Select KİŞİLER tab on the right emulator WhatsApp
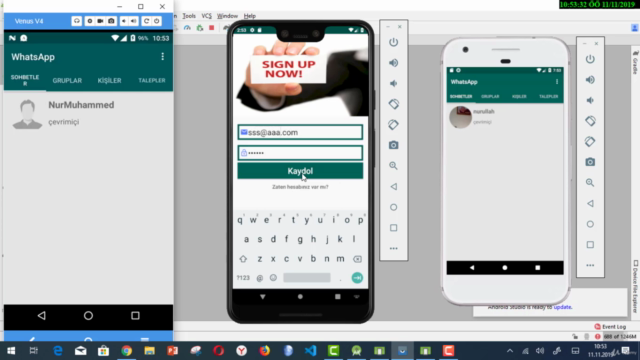This screenshot has height=360, width=640. tap(519, 96)
